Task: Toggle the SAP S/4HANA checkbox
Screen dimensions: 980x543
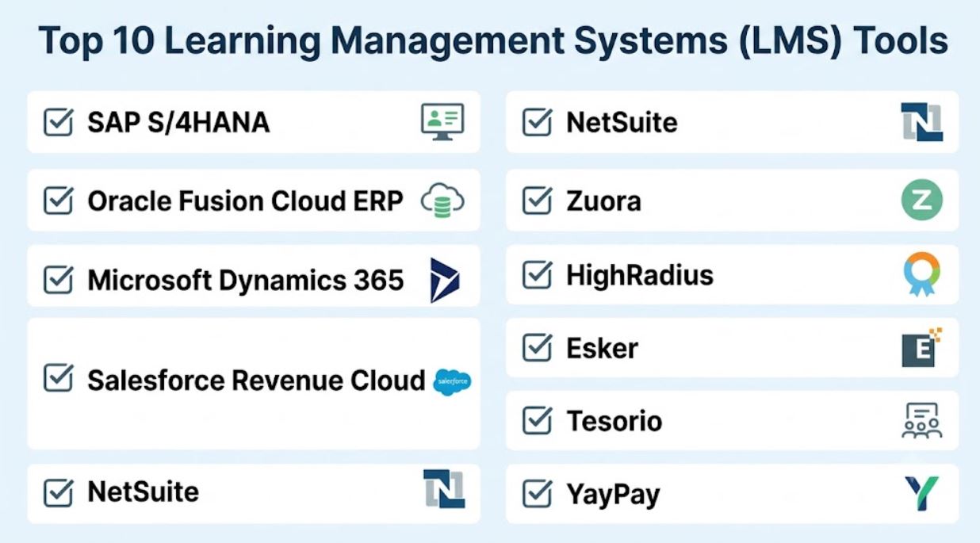Action: 59,122
